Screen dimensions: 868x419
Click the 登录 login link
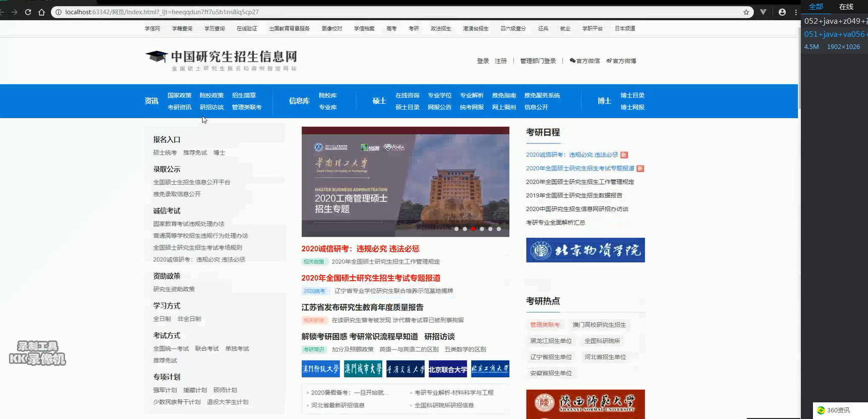483,61
